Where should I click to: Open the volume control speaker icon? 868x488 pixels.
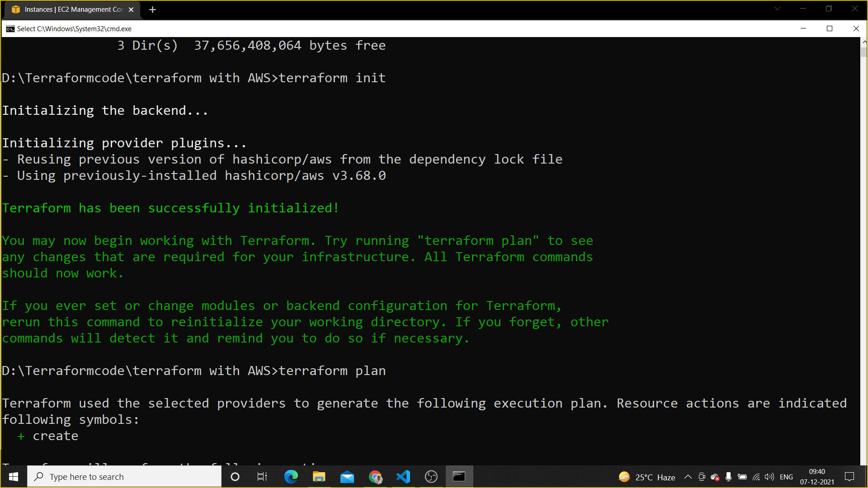769,477
